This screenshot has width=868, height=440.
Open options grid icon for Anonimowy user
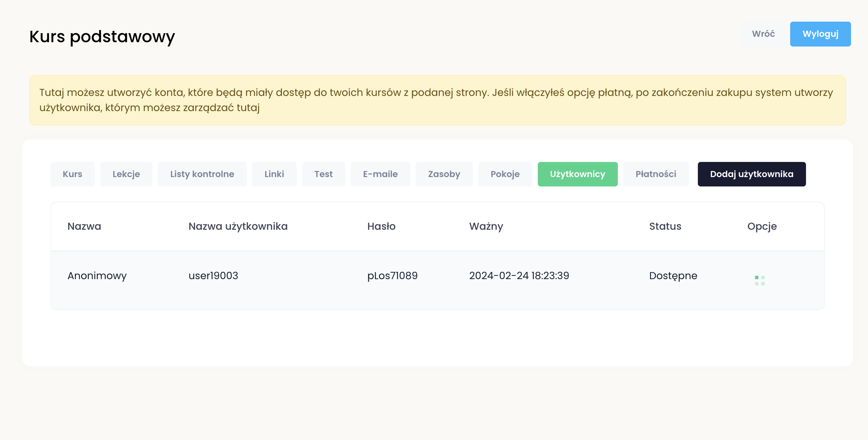[759, 280]
